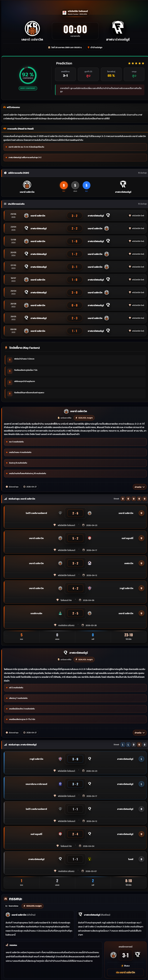Switch to GOALKOL Insight tab in KR Reykjavik section
The width and height of the screenshot is (148, 980).
(84, 418)
